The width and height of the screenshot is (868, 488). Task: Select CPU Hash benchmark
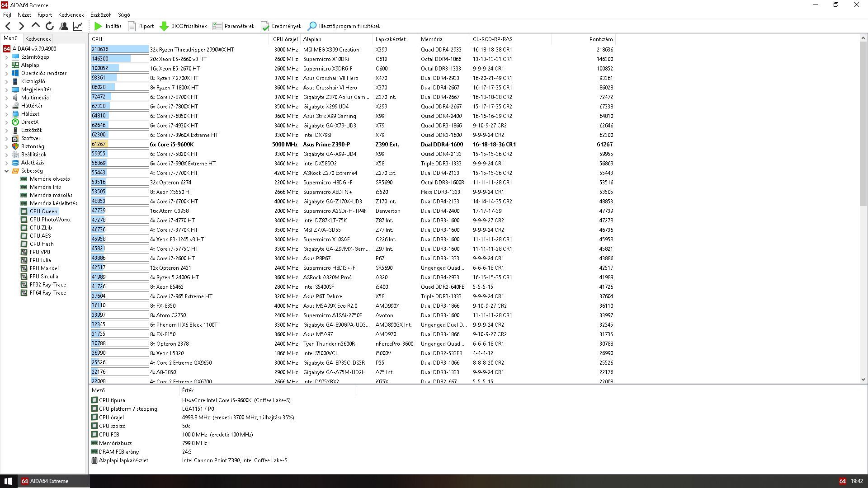(x=42, y=244)
